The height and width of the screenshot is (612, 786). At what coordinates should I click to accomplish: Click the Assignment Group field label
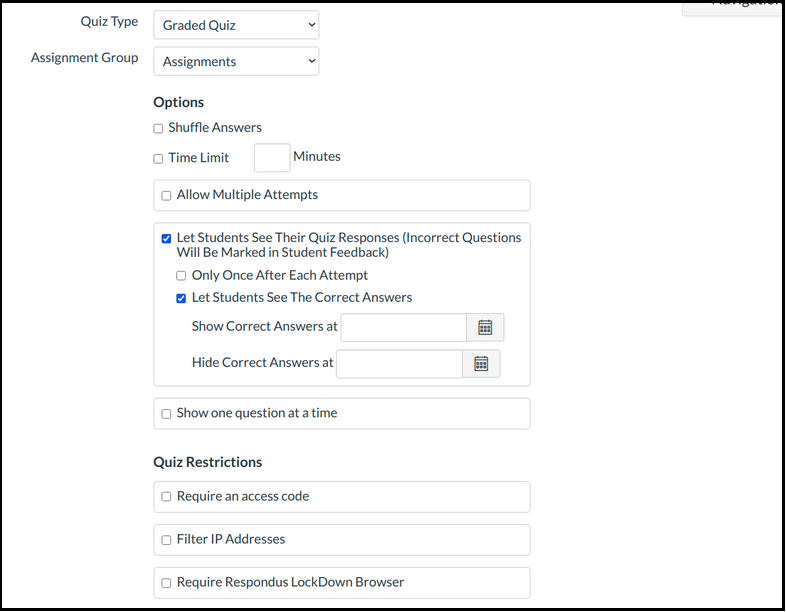pos(85,58)
